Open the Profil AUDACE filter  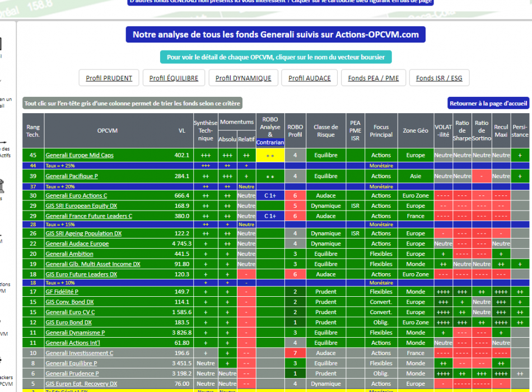310,78
